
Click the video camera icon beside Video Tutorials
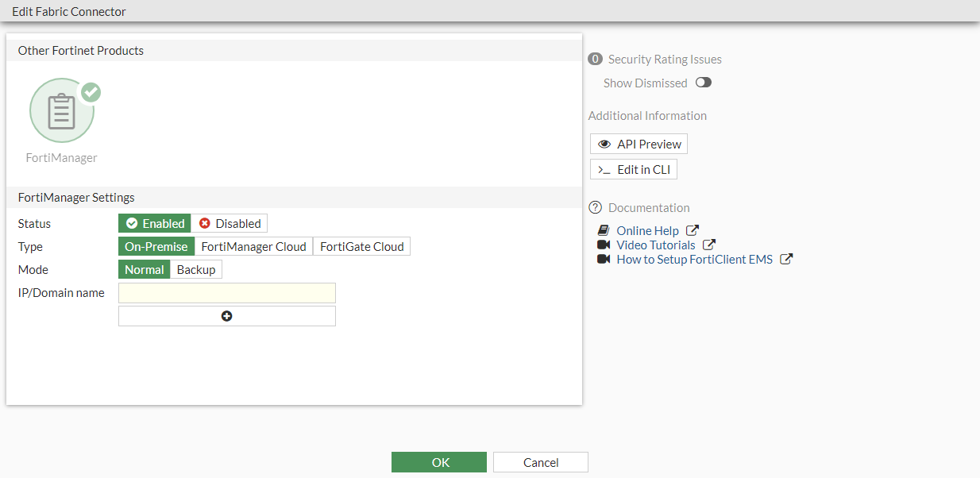coord(604,245)
